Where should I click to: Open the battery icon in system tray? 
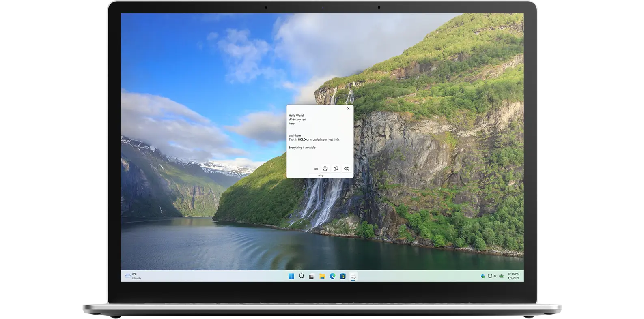[502, 276]
